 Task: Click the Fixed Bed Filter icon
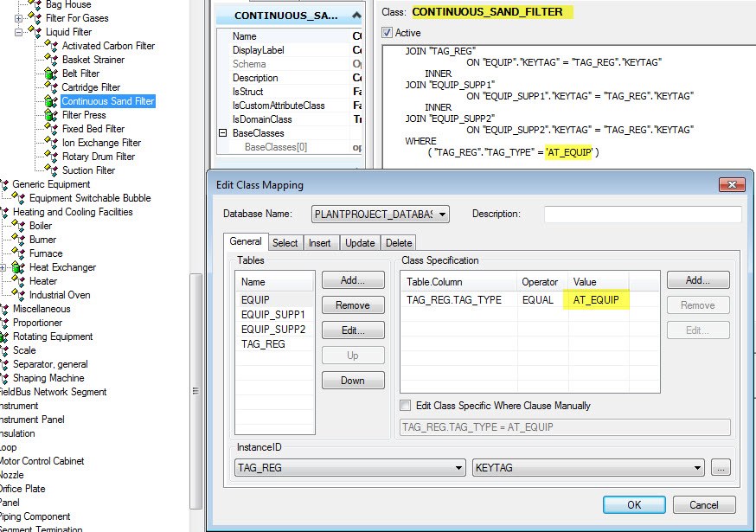51,129
